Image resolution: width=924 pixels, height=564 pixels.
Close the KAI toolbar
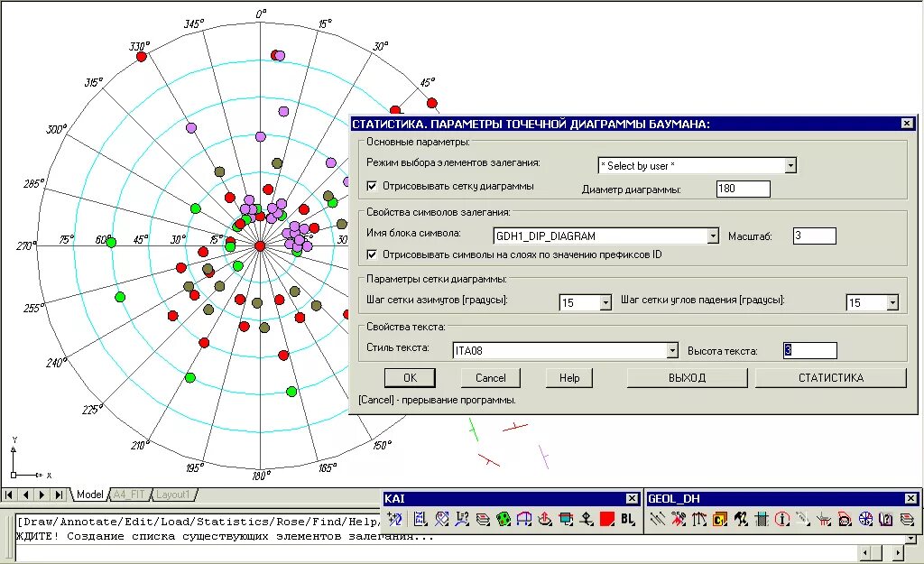pyautogui.click(x=632, y=499)
